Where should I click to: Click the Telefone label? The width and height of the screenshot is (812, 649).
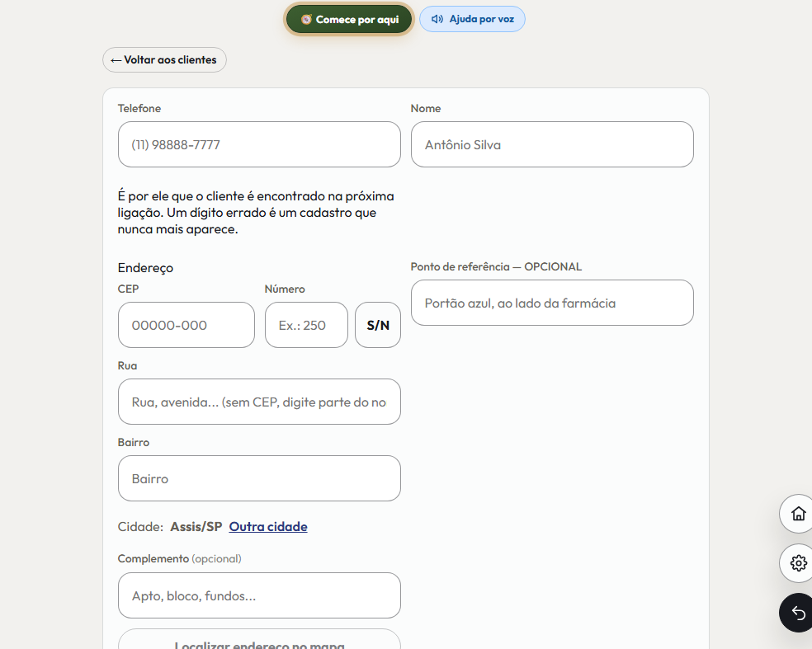click(139, 108)
